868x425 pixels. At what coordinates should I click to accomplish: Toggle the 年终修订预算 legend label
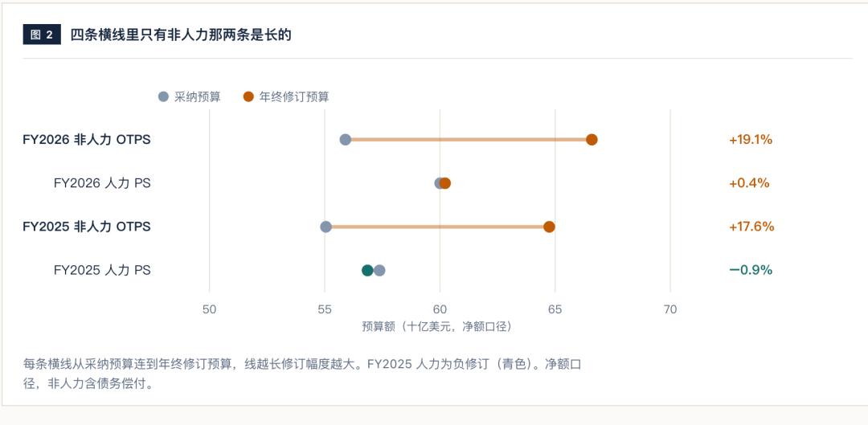294,97
